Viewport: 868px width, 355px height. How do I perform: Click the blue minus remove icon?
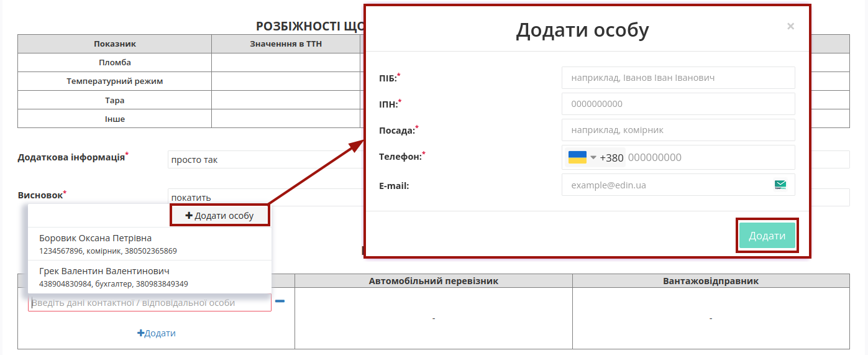tap(280, 302)
